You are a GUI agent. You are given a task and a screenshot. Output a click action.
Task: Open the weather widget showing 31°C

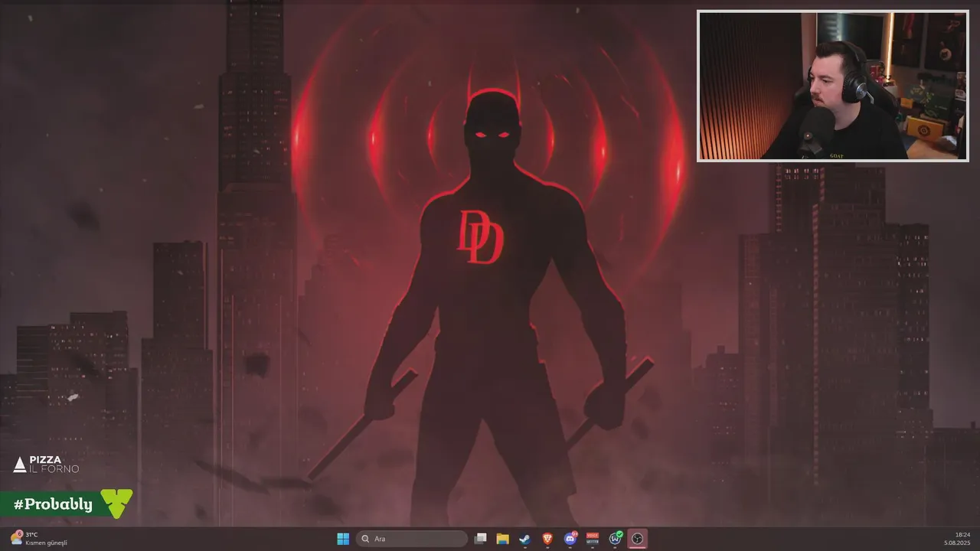pos(38,539)
